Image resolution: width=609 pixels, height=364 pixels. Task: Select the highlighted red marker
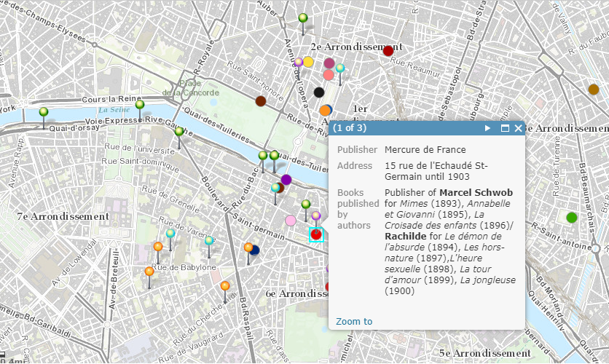(316, 234)
